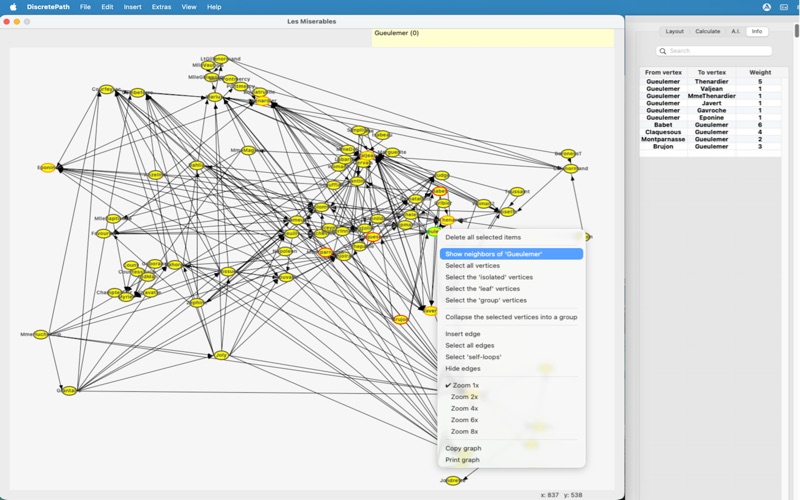Switch to the A.I. tab
The height and width of the screenshot is (500, 800).
click(735, 32)
